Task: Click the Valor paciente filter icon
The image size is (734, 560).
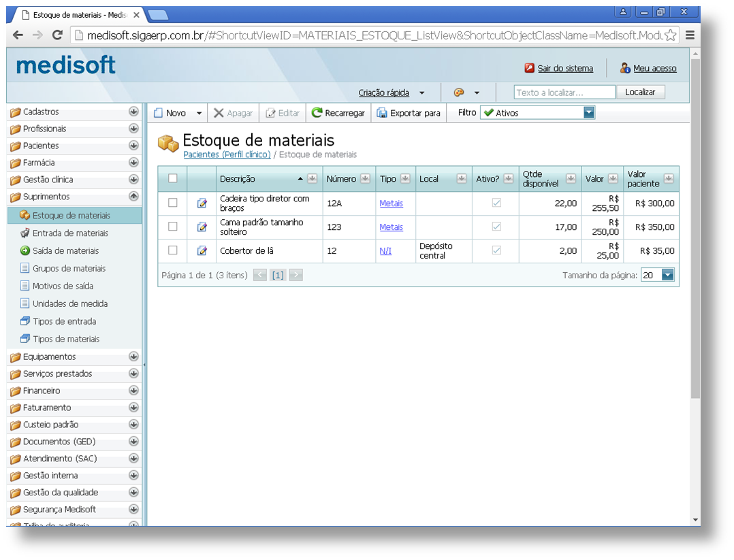Action: [x=669, y=179]
